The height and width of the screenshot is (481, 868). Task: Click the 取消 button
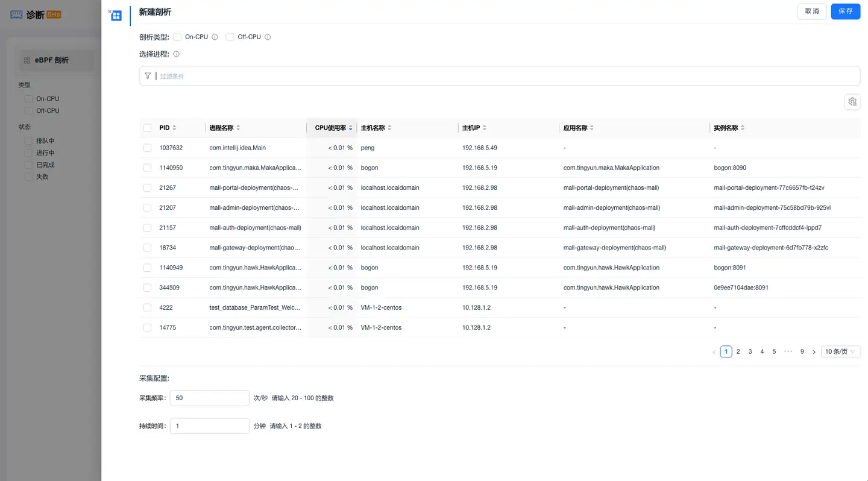tap(811, 11)
